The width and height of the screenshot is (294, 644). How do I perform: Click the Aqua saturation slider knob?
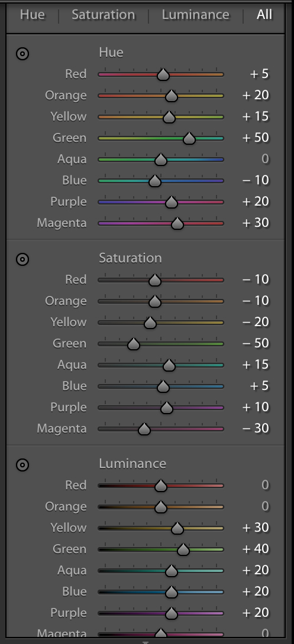click(169, 365)
